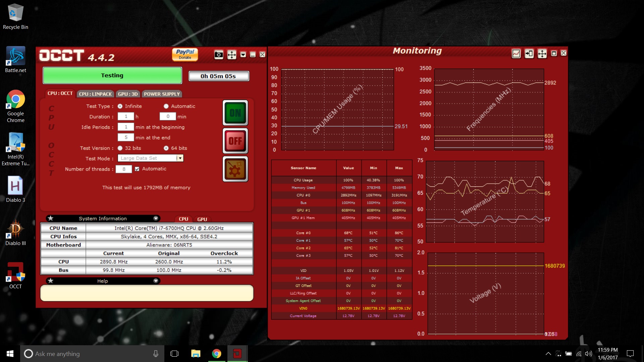The height and width of the screenshot is (362, 644).
Task: Open the POWER SUPPLY tab
Action: (x=162, y=94)
